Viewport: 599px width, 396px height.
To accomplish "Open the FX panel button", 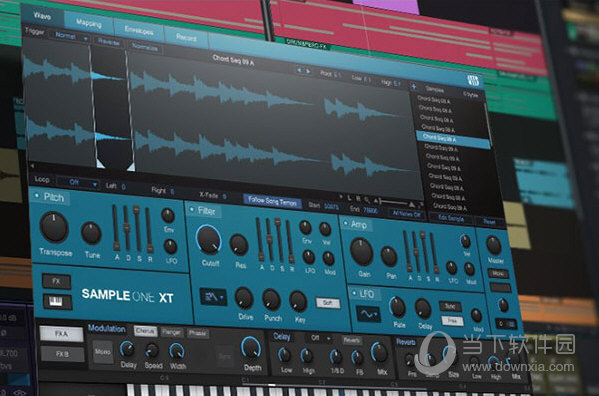I will [x=56, y=281].
